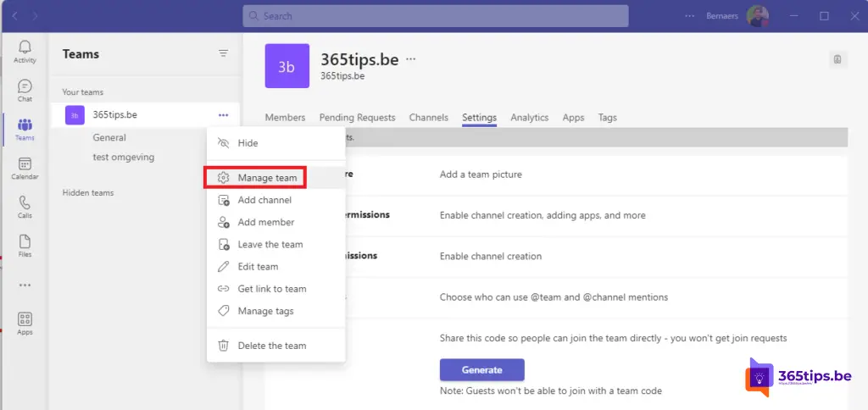Open Calls from the left rail

click(25, 207)
